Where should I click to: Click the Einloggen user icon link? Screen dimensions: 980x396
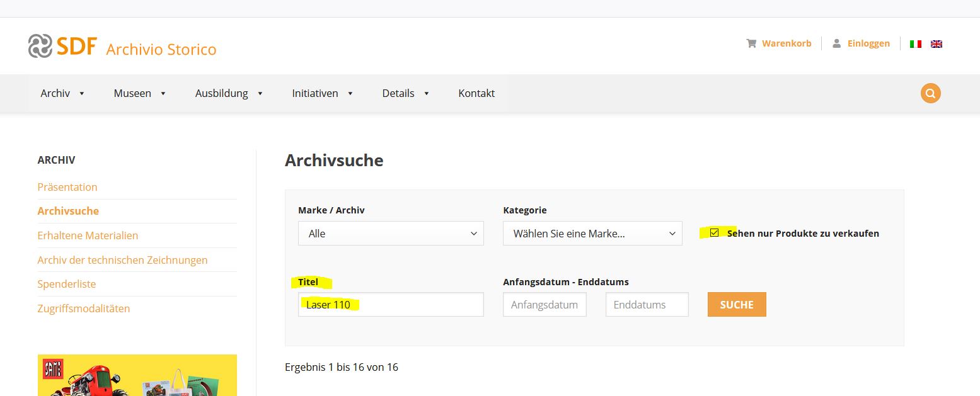point(861,43)
